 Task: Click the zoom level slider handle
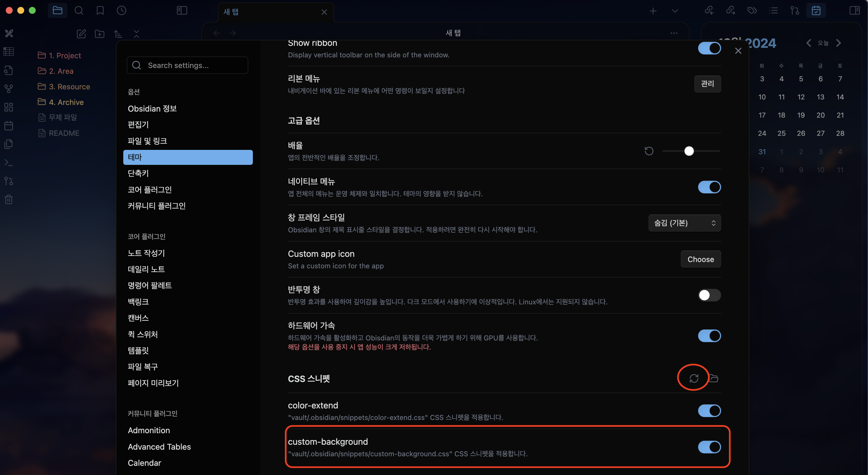coord(689,151)
